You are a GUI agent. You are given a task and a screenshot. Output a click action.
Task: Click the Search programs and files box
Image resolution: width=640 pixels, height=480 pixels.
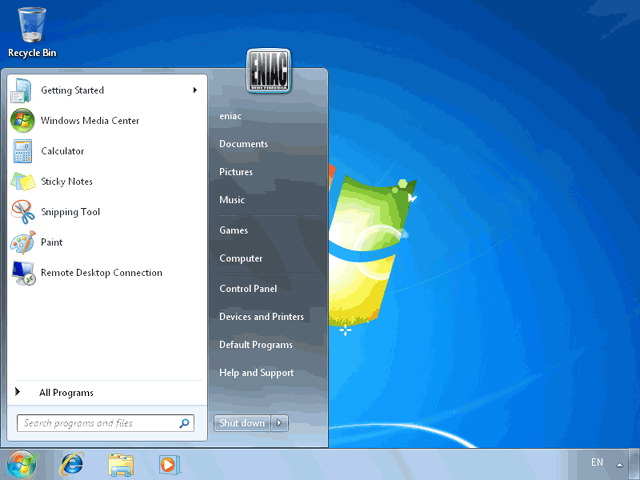pos(98,423)
